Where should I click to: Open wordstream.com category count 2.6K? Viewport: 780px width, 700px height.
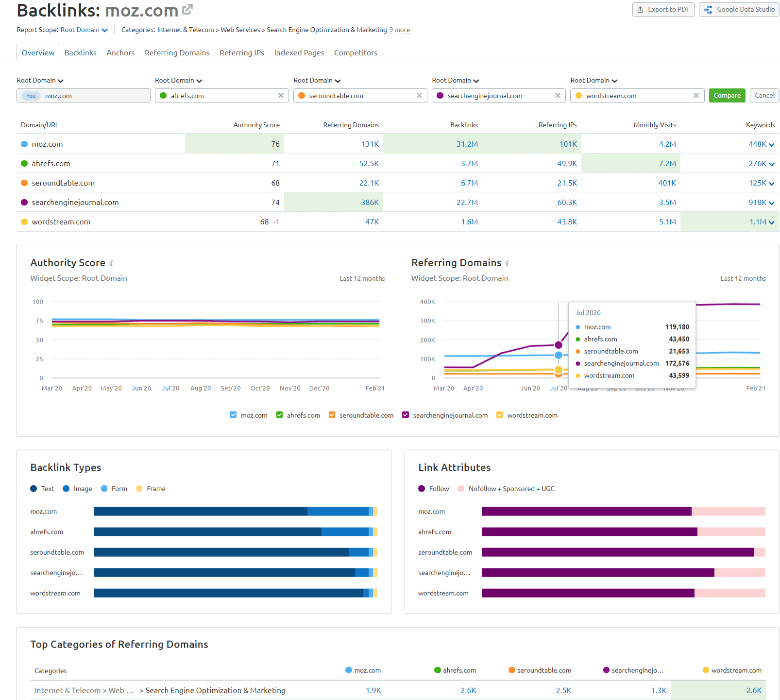click(754, 690)
